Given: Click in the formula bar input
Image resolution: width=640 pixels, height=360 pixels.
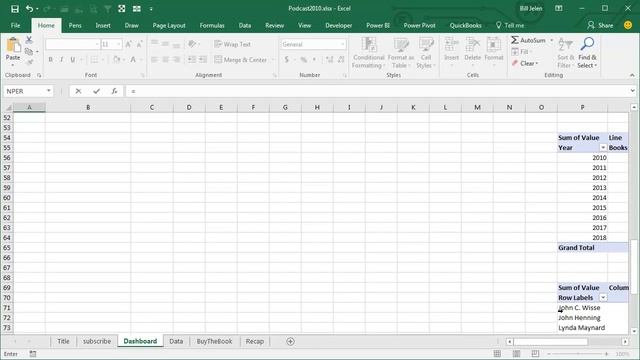Looking at the screenshot, I should tap(378, 91).
